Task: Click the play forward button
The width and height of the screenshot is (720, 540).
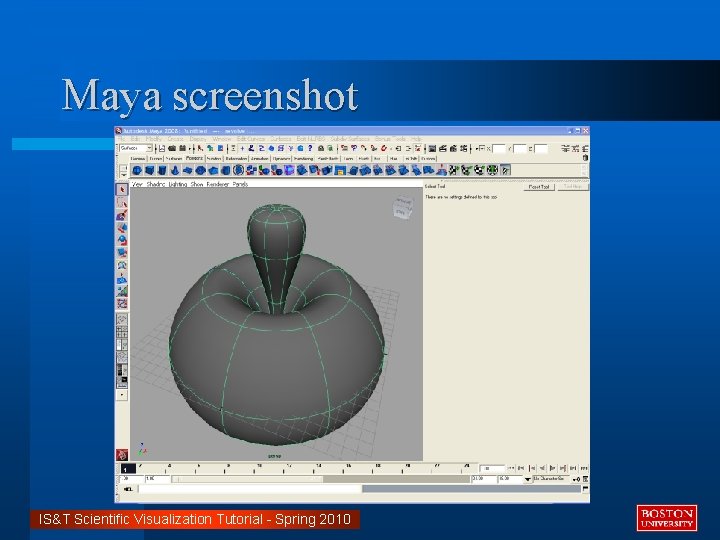Action: [553, 468]
